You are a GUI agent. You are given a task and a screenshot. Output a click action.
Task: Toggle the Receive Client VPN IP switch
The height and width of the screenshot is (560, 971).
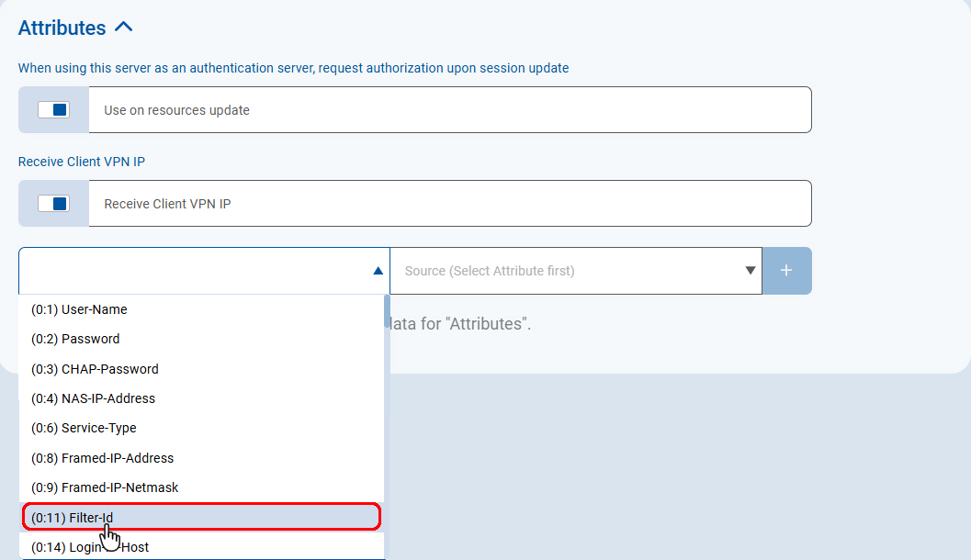53,204
